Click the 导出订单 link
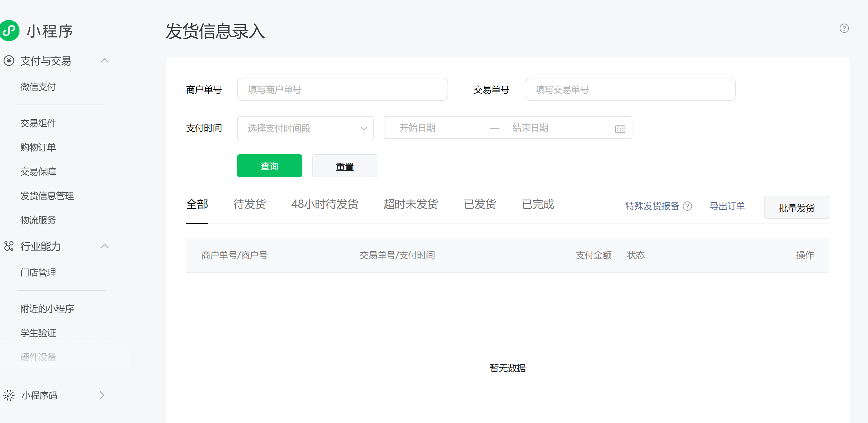This screenshot has height=423, width=868. point(727,206)
